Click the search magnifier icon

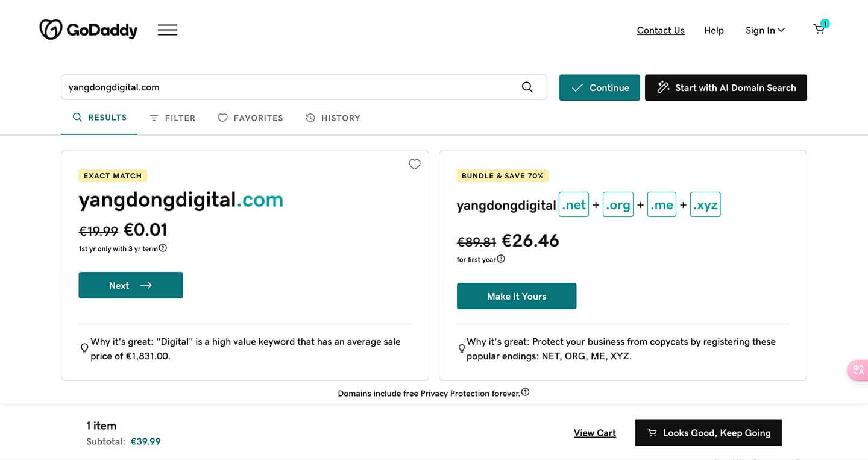(527, 87)
